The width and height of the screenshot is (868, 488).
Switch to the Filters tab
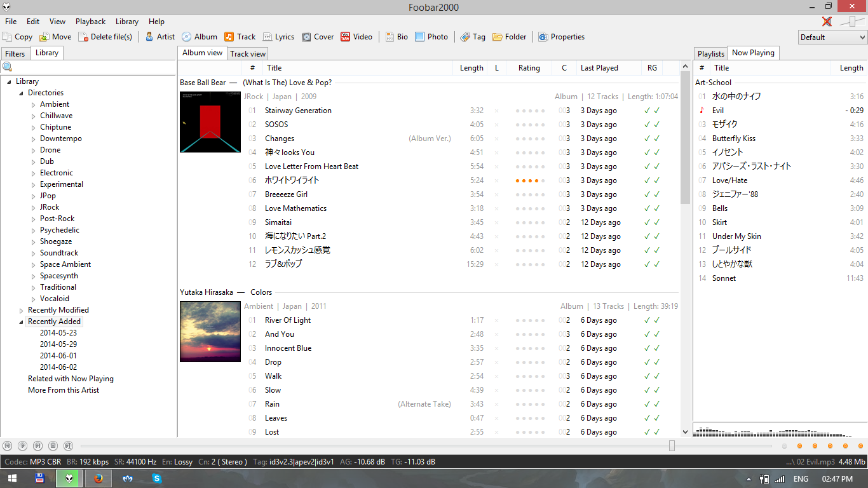15,53
